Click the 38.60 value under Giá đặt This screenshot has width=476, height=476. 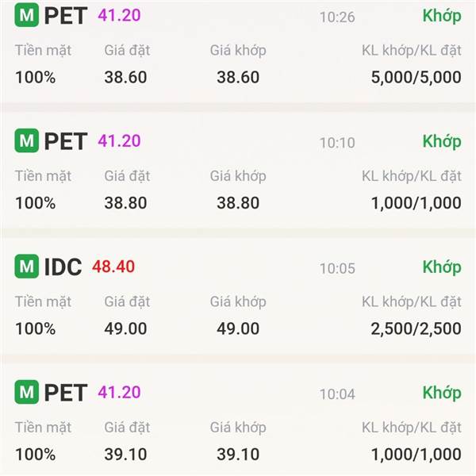(x=125, y=78)
